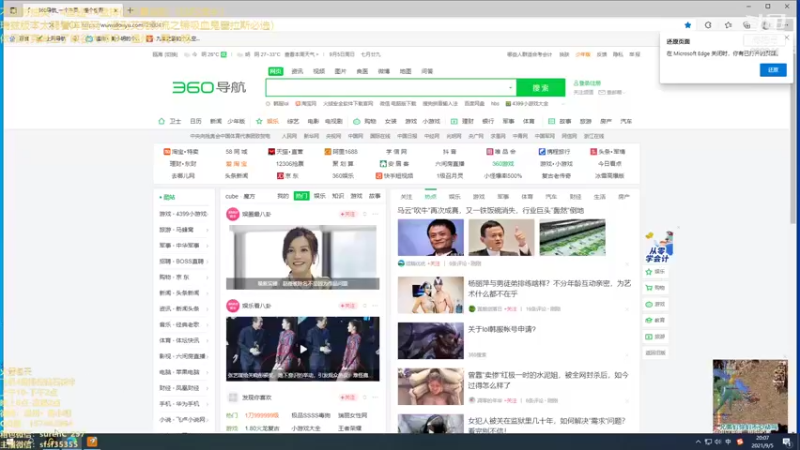The width and height of the screenshot is (800, 450).
Task: Open the 关于lol韩服帐号申请 article
Action: 502,330
